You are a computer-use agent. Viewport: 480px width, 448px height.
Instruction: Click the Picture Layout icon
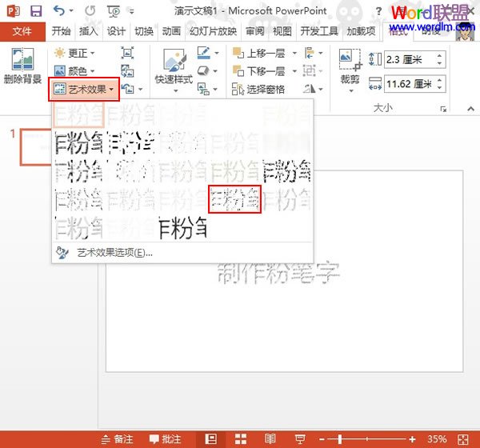click(x=203, y=89)
